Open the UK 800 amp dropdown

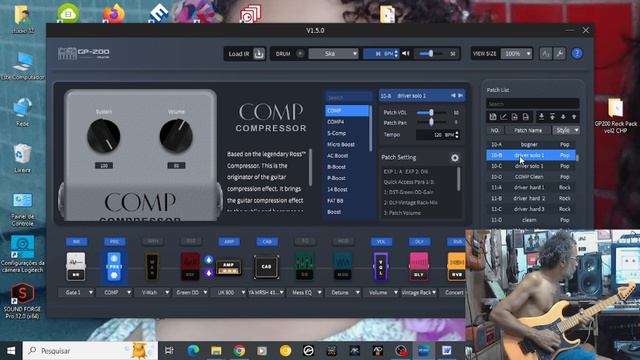point(229,293)
